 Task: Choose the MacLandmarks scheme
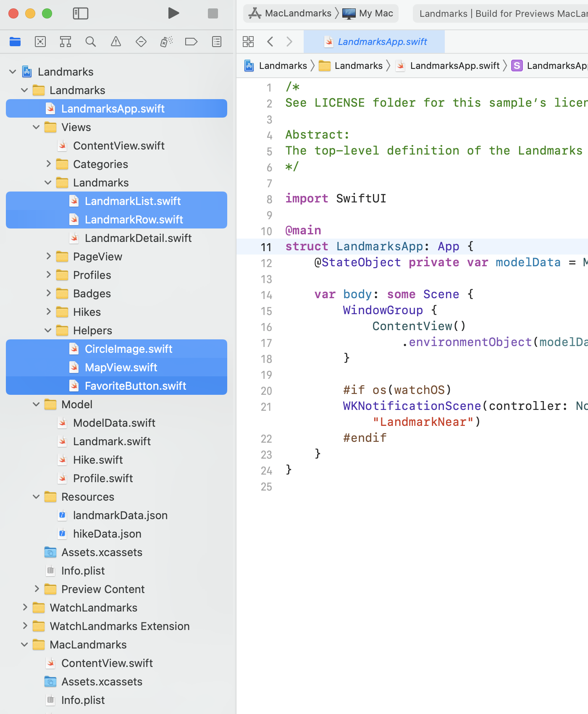[x=290, y=13]
